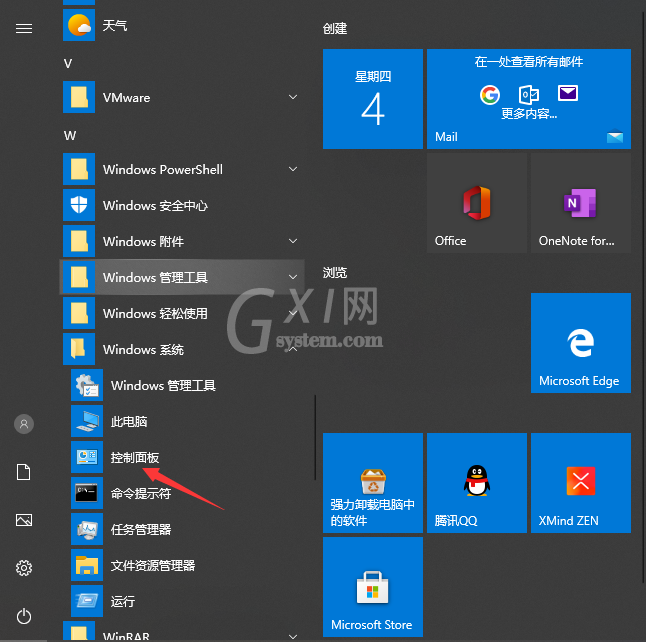Launch XMind ZEN tile
The height and width of the screenshot is (642, 646).
(581, 483)
